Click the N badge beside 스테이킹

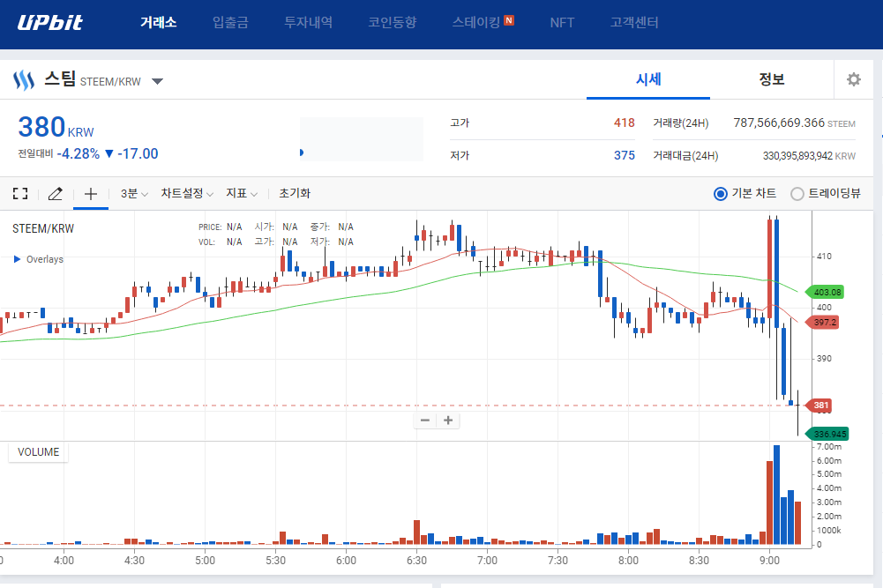coord(509,20)
